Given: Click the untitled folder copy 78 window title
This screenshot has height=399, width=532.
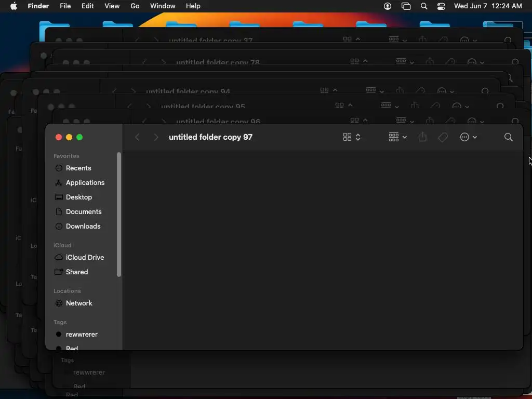Looking at the screenshot, I should point(218,62).
